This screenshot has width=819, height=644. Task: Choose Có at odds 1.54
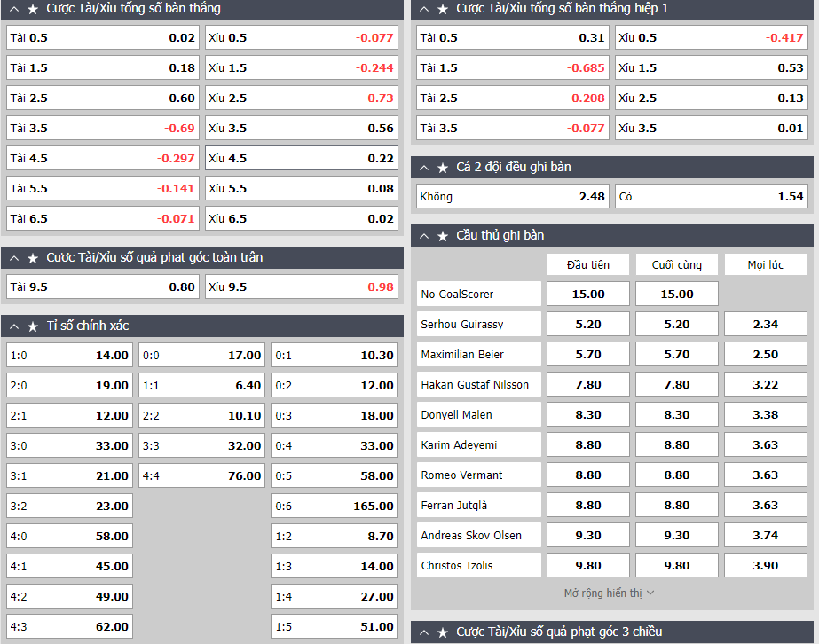[712, 197]
